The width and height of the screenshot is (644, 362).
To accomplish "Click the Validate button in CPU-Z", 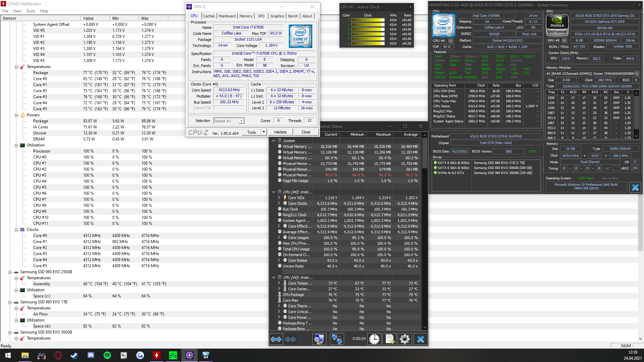I will click(x=280, y=132).
